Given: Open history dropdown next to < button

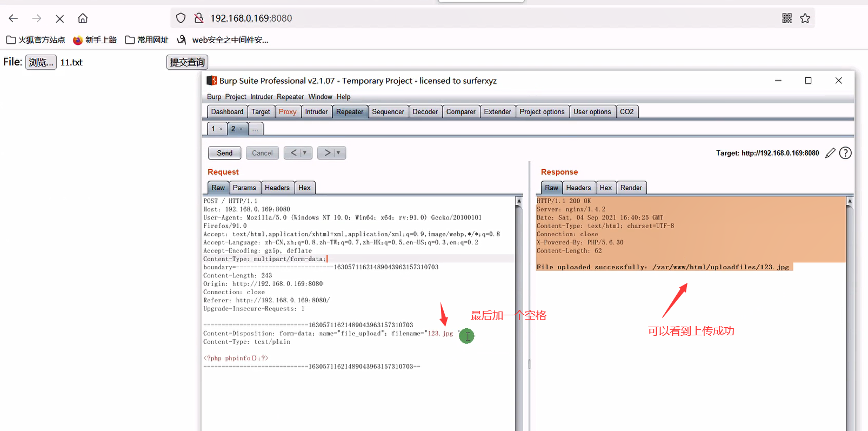Looking at the screenshot, I should click(305, 153).
